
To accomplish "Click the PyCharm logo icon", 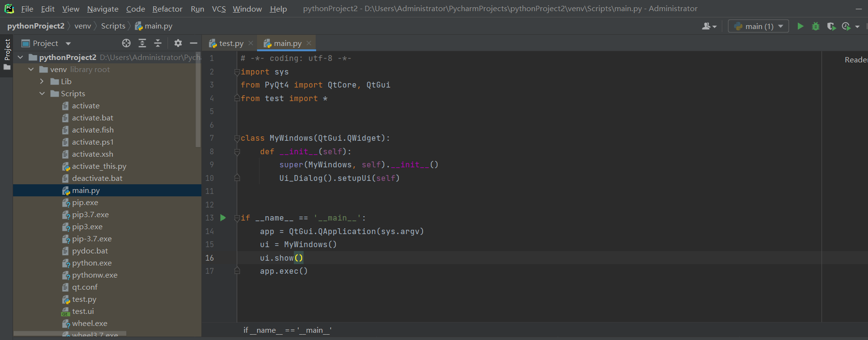I will (9, 9).
